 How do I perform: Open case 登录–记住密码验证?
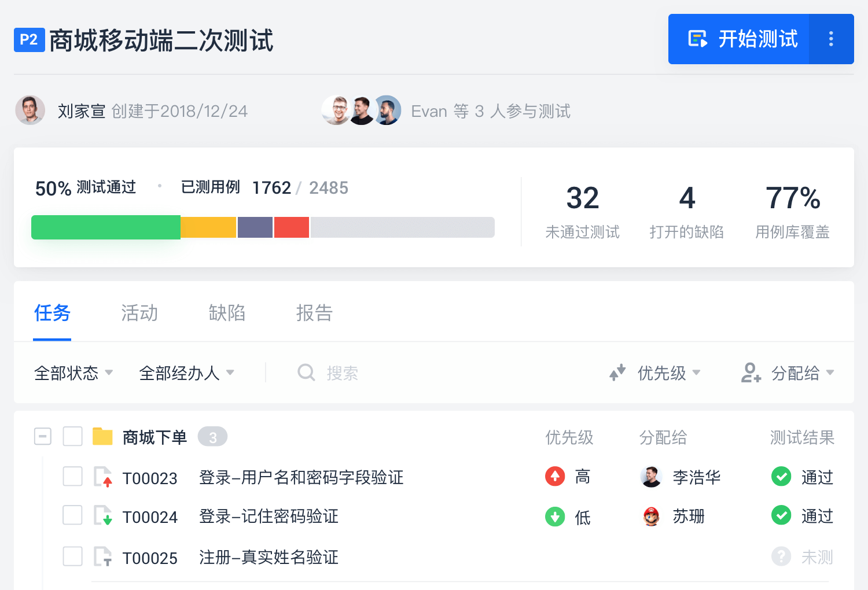pos(269,516)
